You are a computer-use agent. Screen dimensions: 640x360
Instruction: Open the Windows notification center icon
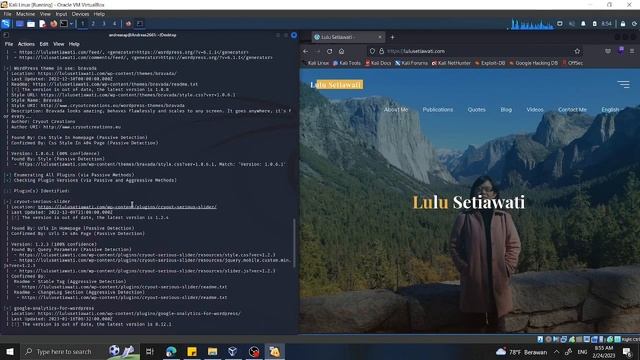tap(627, 351)
